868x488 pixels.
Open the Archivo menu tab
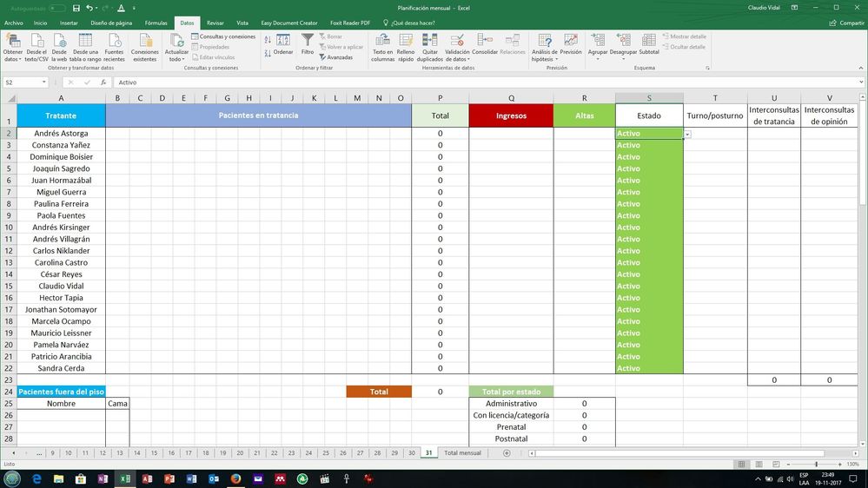pos(14,23)
